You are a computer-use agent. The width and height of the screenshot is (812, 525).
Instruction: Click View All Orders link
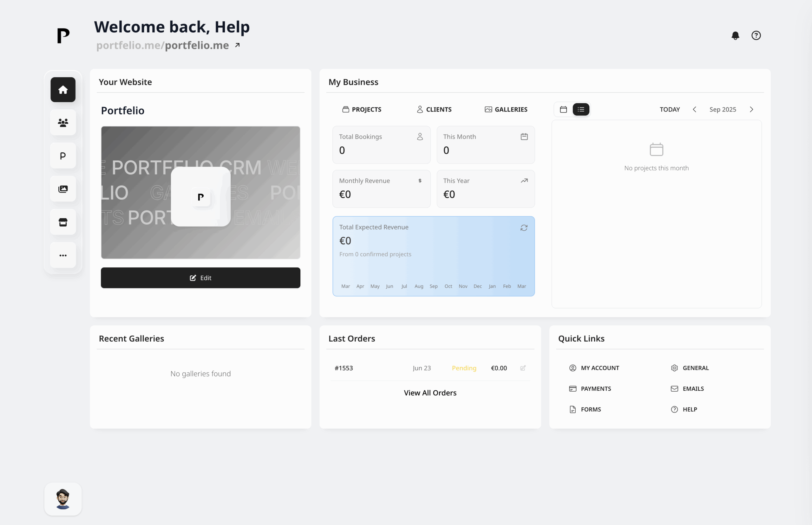(430, 393)
